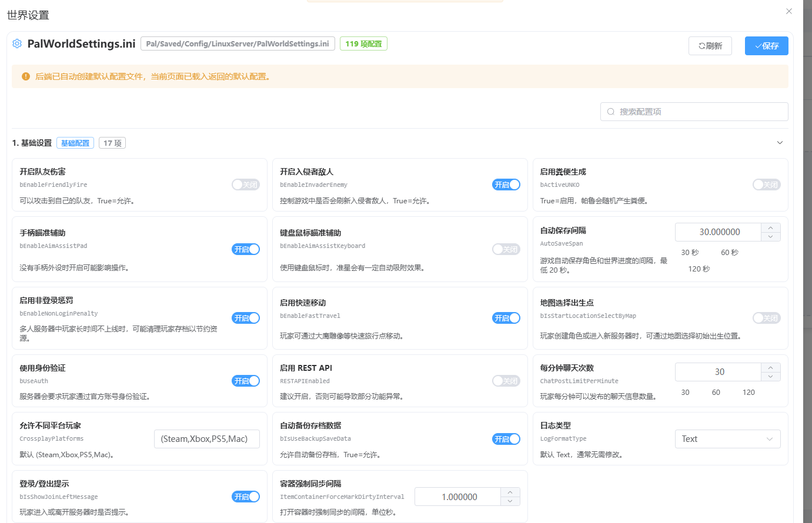The image size is (812, 523).
Task: Select chat limit preset 60
Action: click(716, 393)
